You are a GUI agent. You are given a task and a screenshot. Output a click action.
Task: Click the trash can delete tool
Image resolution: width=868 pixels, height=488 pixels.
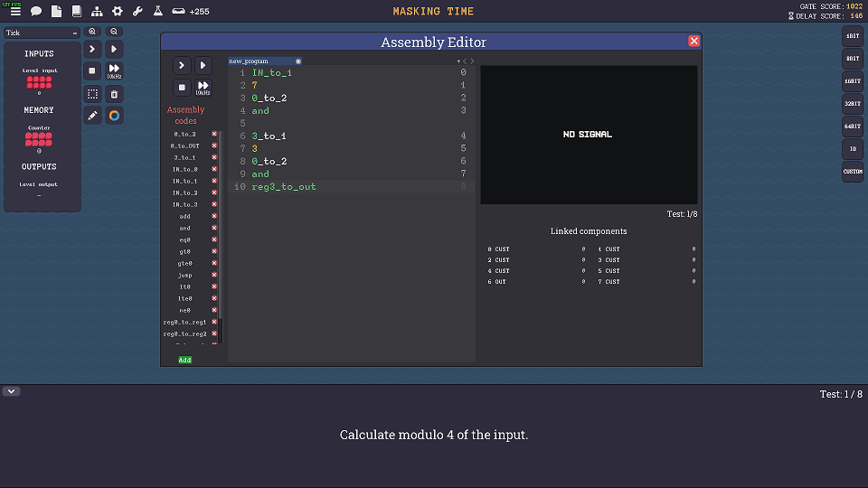[x=114, y=94]
